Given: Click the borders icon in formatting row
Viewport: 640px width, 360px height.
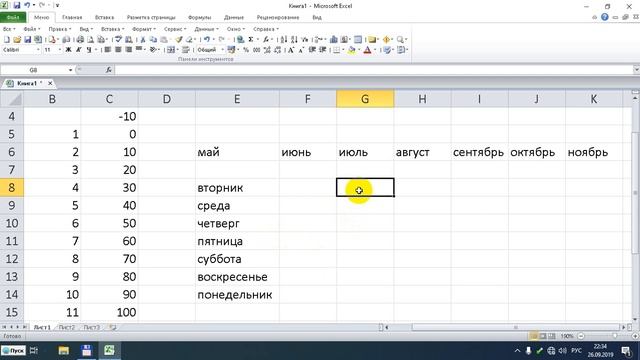Looking at the screenshot, I should pyautogui.click(x=336, y=50).
